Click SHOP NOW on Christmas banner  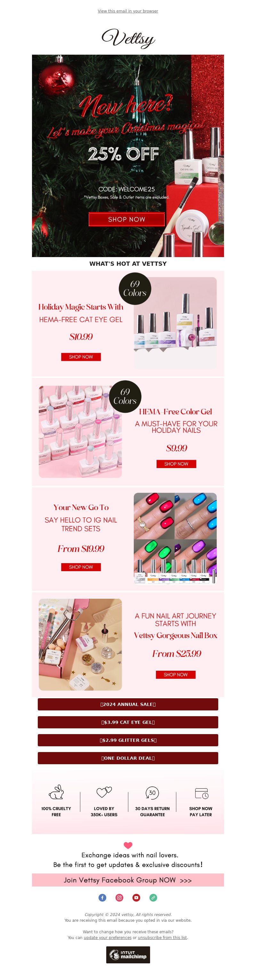point(127,219)
